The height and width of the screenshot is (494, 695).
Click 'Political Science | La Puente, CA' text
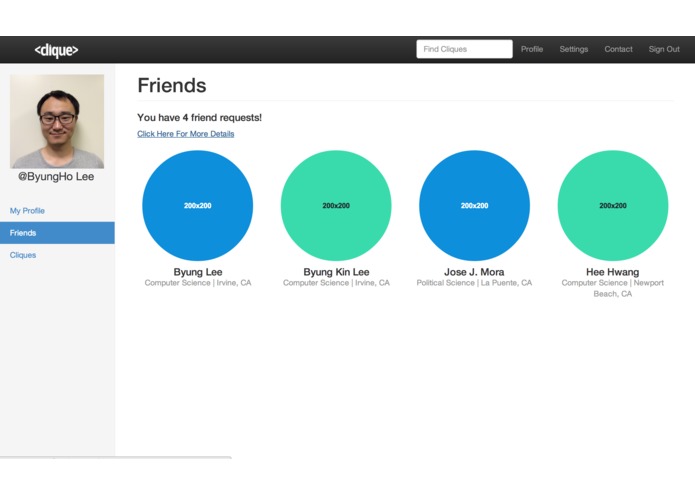pyautogui.click(x=474, y=283)
